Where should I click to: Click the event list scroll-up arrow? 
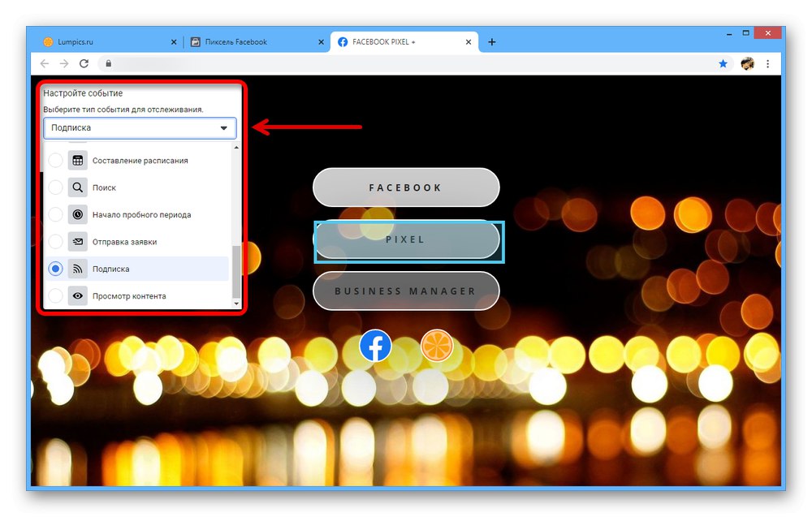coord(236,148)
